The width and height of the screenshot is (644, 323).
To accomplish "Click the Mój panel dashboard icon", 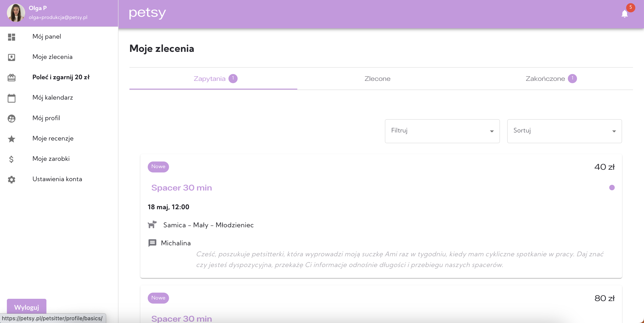I will click(11, 37).
